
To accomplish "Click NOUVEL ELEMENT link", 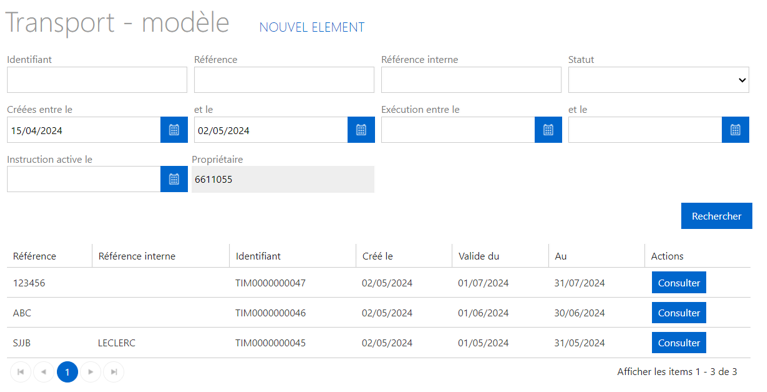I will (312, 27).
